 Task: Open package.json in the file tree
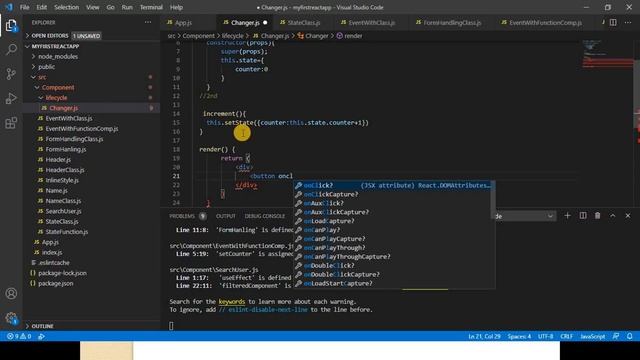(56, 283)
